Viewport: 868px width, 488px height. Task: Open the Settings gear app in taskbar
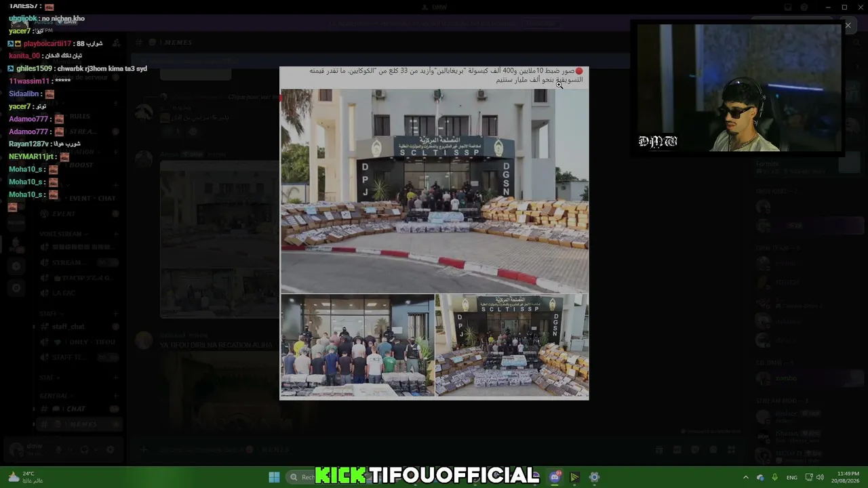tap(594, 477)
